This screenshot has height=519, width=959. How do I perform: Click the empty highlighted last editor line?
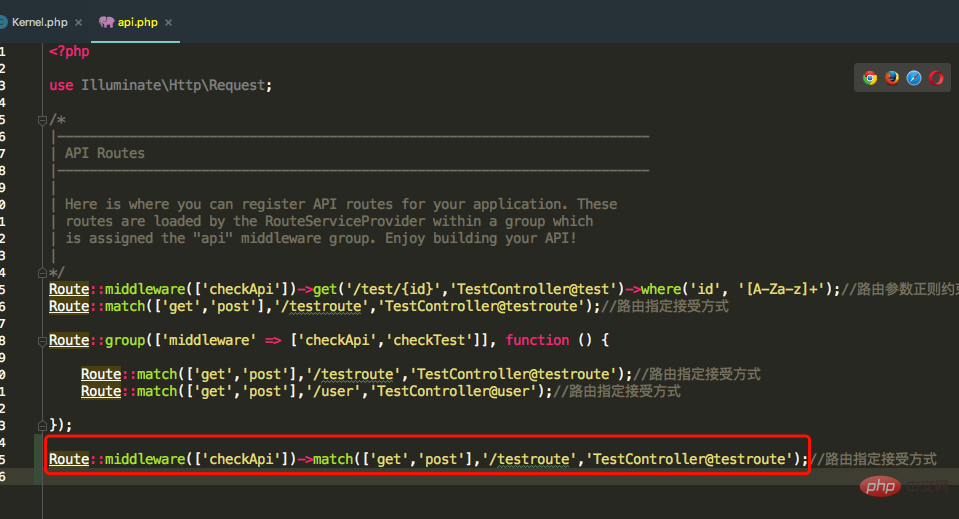pos(400,477)
